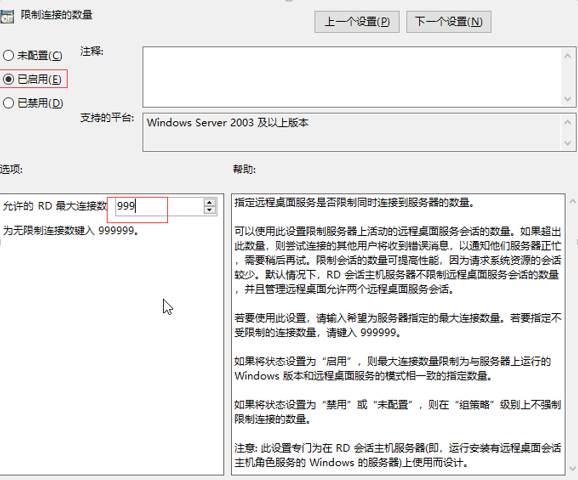578x480 pixels.
Task: Click the label '允许的 RD 最大连接数'
Action: [x=55, y=206]
